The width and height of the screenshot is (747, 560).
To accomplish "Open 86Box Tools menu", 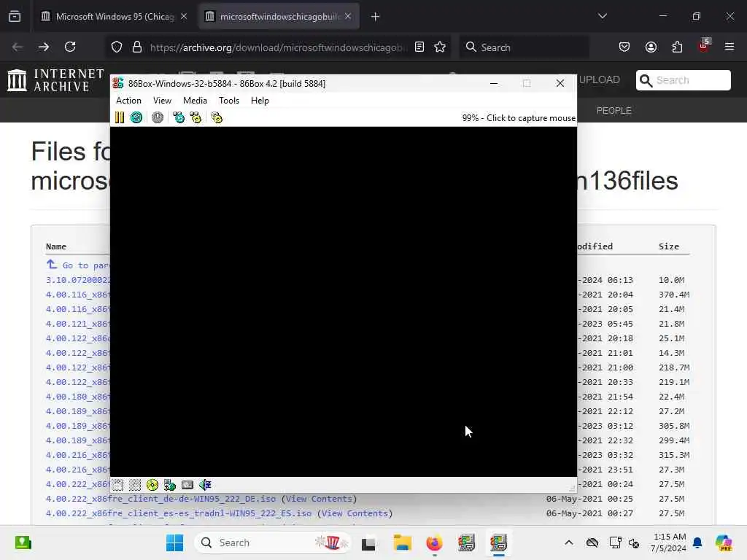I will point(228,101).
